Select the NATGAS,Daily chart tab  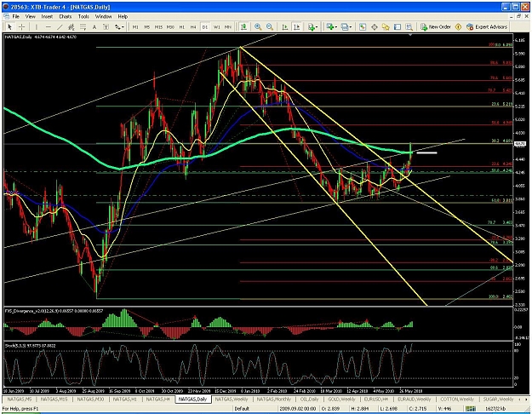click(192, 399)
